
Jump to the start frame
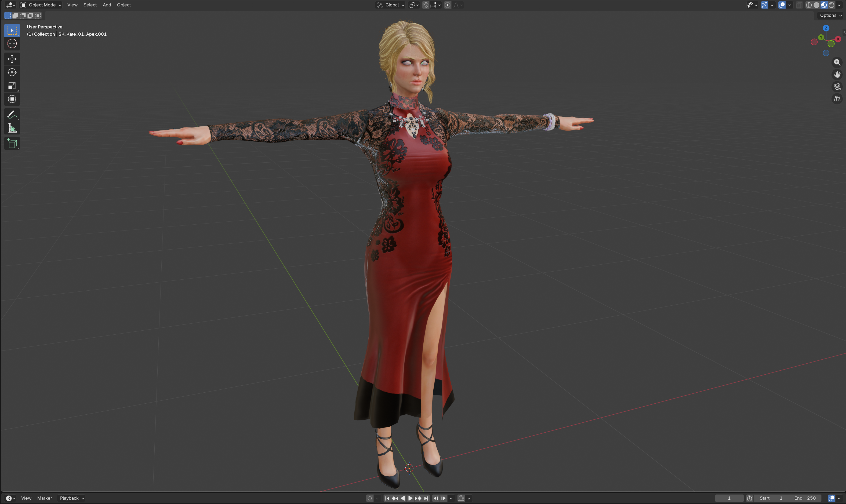(387, 498)
